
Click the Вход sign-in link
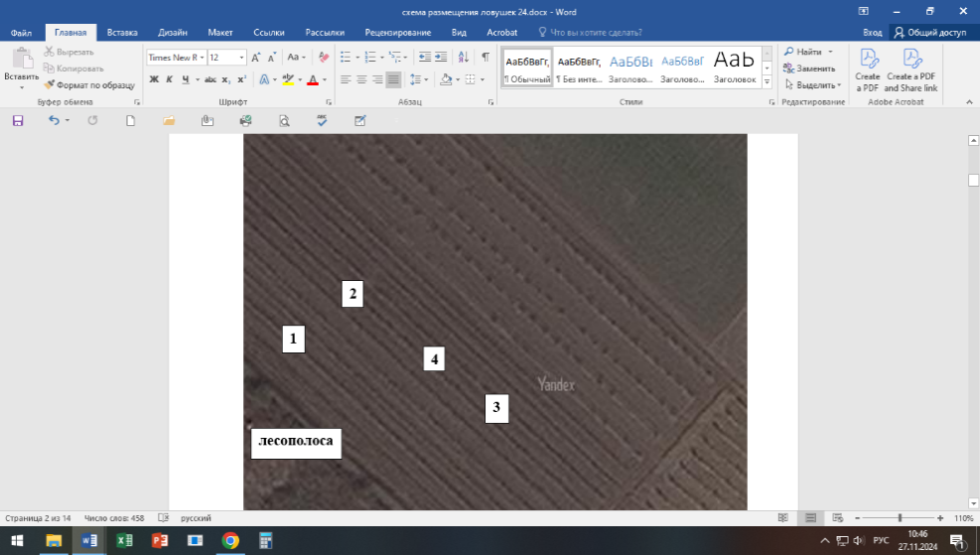tap(872, 33)
